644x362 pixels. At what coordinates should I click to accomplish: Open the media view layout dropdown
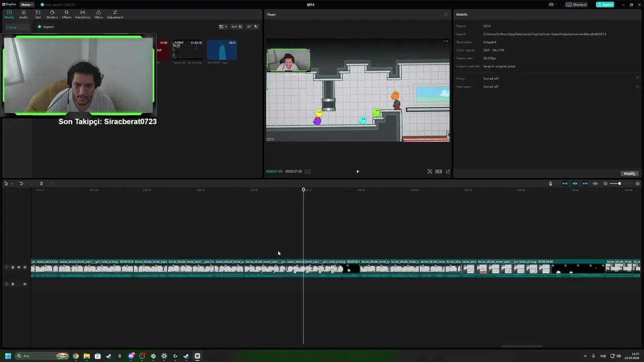tap(223, 27)
